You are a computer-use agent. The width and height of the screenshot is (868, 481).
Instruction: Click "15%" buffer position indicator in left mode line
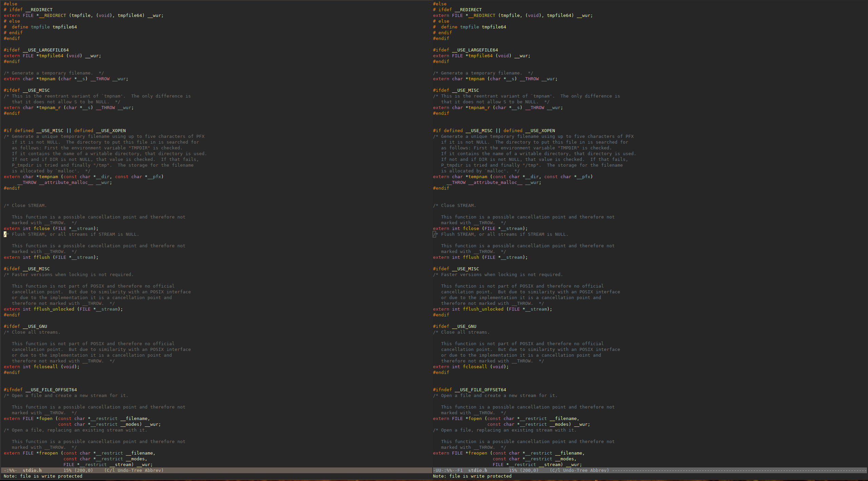click(67, 470)
